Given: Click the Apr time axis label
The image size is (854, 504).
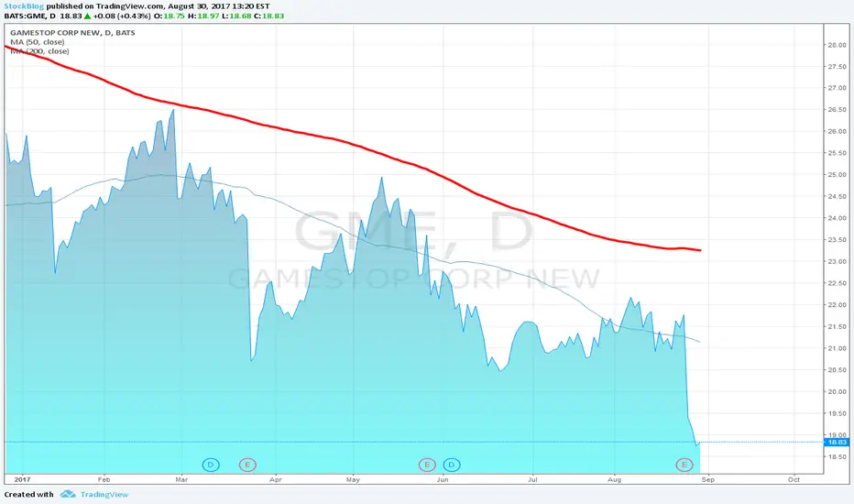Looking at the screenshot, I should [276, 479].
